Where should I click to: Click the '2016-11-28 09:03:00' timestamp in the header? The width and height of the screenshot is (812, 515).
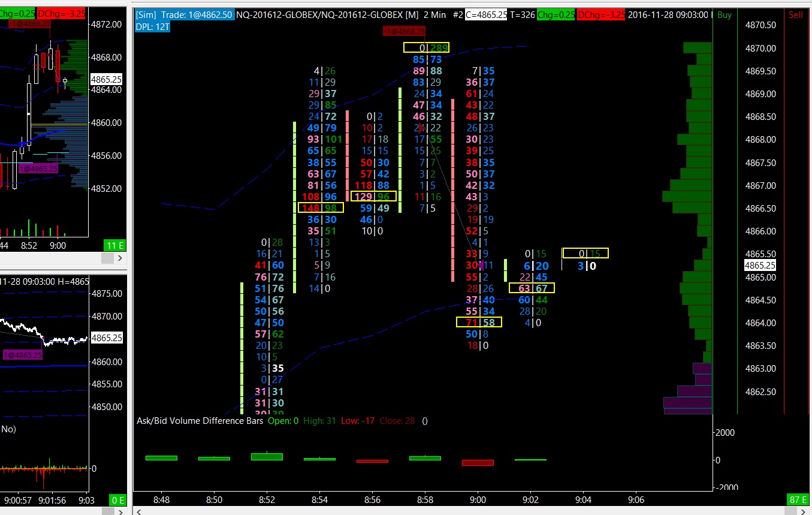pos(668,15)
